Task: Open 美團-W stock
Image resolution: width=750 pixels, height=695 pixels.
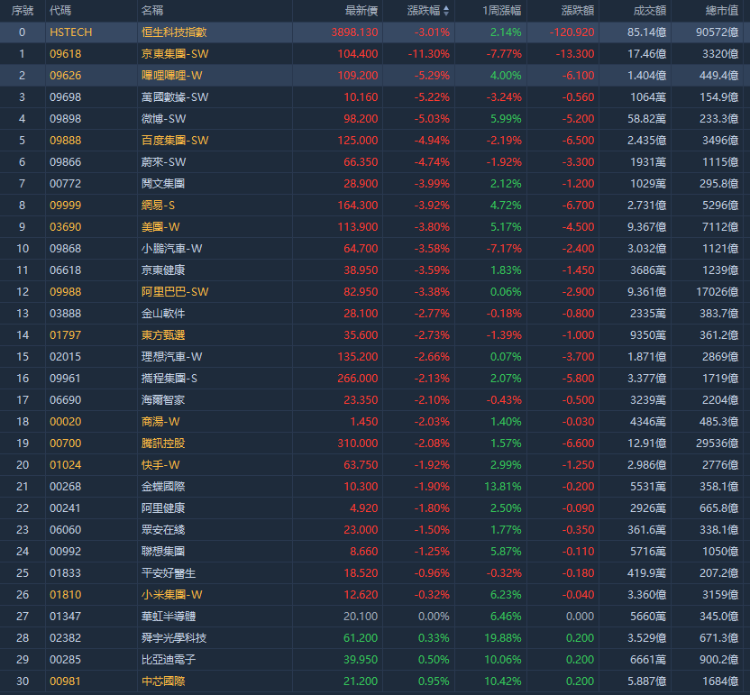Action: pyautogui.click(x=161, y=227)
